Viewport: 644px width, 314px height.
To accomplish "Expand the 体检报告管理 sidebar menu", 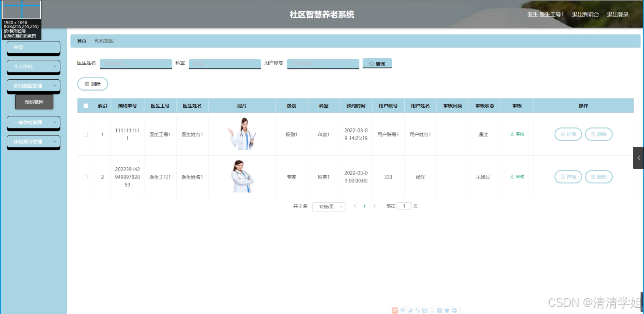I will [34, 141].
